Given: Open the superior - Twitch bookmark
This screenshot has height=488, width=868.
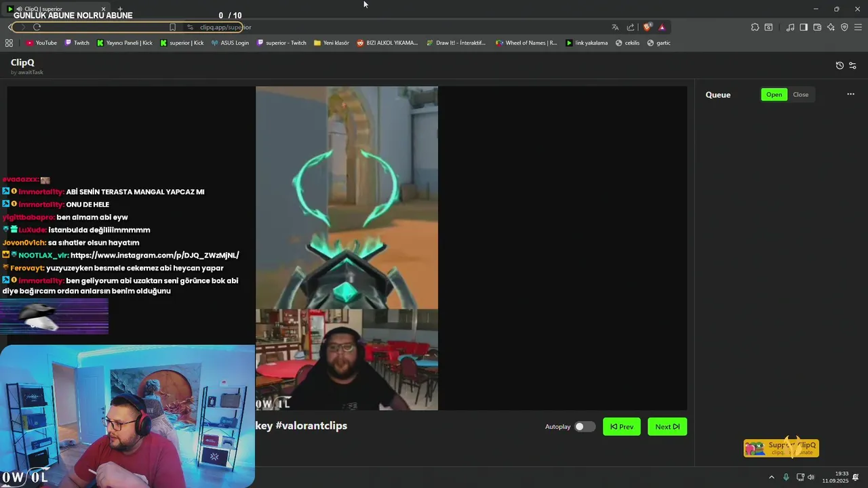Looking at the screenshot, I should point(281,43).
